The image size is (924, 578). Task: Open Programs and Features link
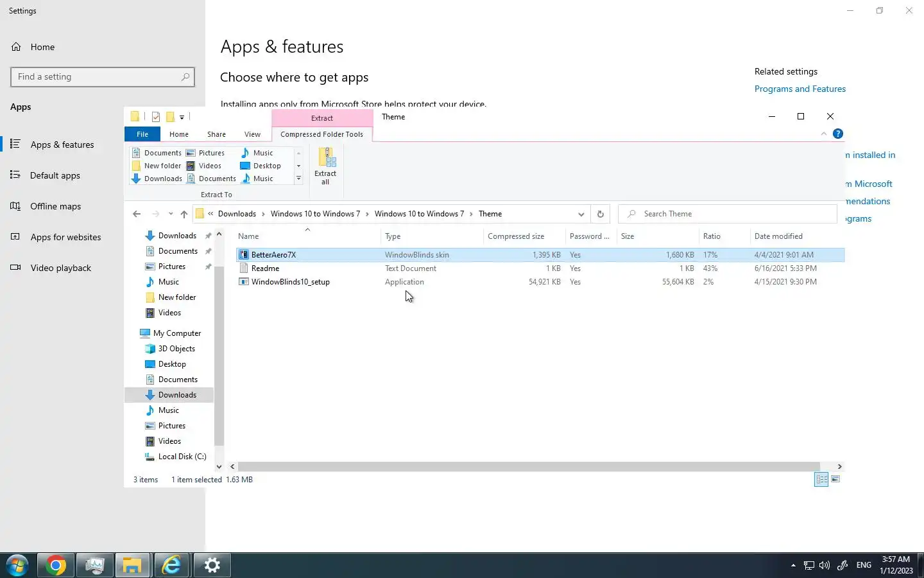click(x=800, y=89)
